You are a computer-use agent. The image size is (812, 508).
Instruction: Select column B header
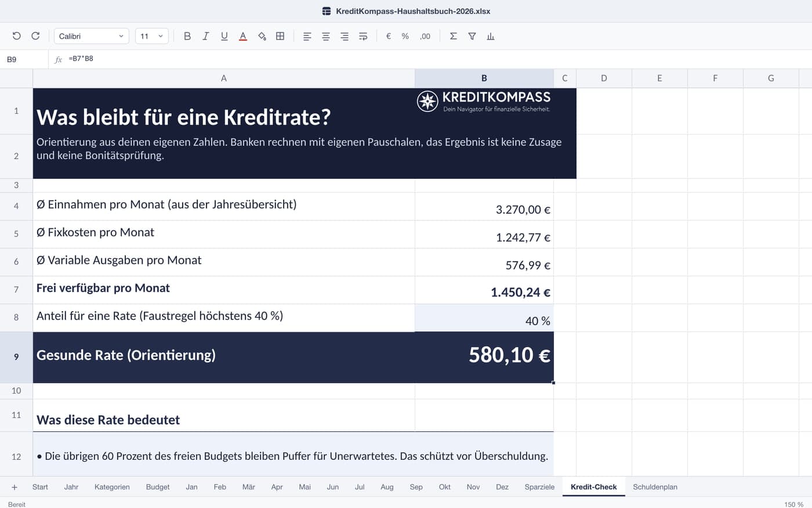click(484, 78)
